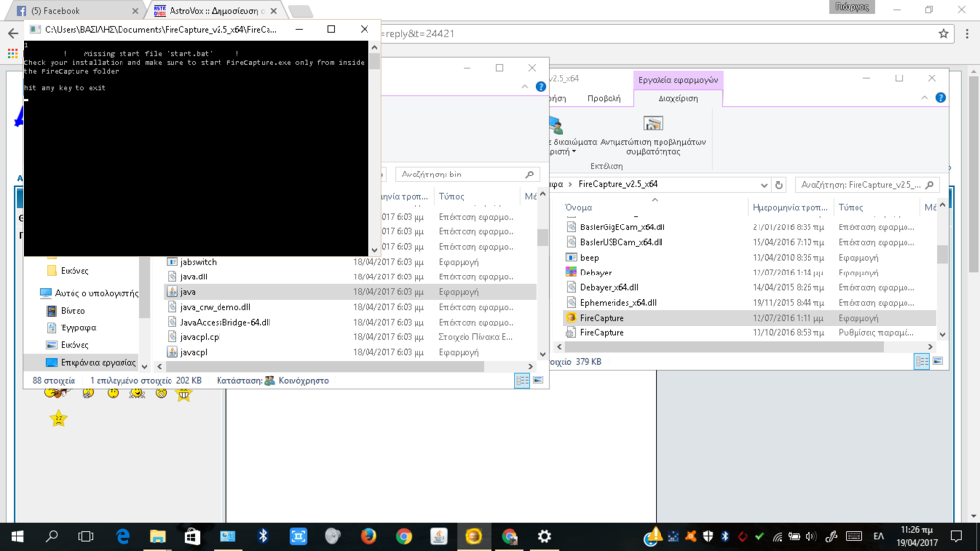Click the refresh button beside the address bar
Image resolution: width=980 pixels, height=551 pixels.
point(779,184)
